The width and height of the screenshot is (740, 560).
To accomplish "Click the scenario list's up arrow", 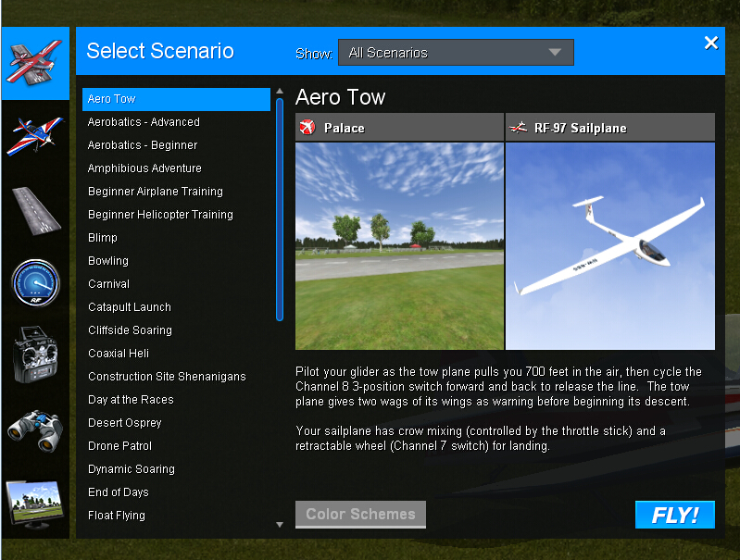I will (280, 93).
